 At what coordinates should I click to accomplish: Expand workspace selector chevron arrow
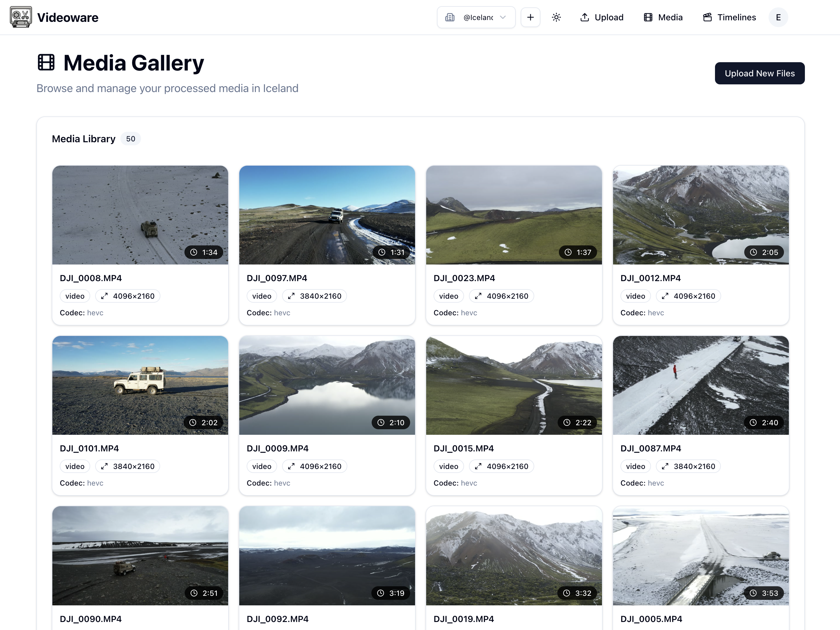click(503, 17)
